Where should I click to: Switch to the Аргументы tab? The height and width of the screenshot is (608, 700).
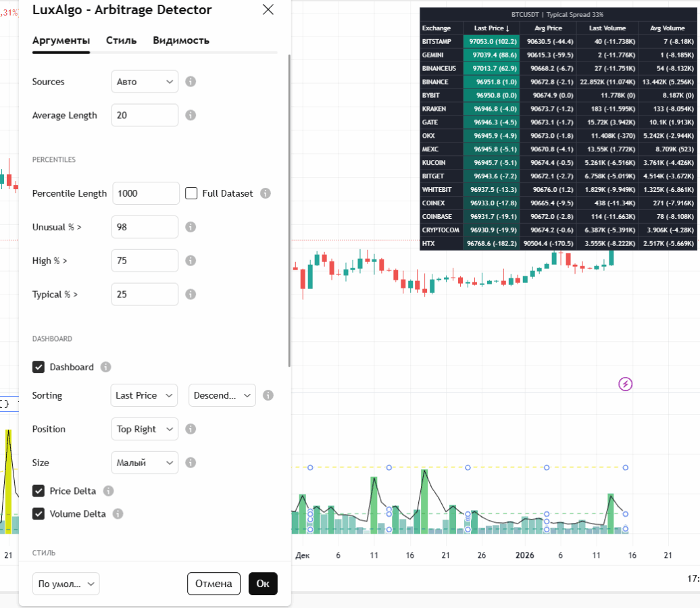point(61,41)
